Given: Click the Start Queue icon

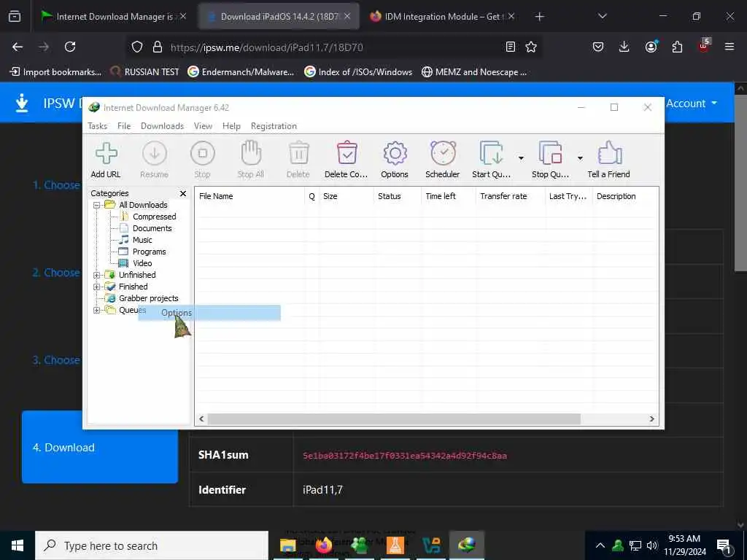Looking at the screenshot, I should [491, 154].
